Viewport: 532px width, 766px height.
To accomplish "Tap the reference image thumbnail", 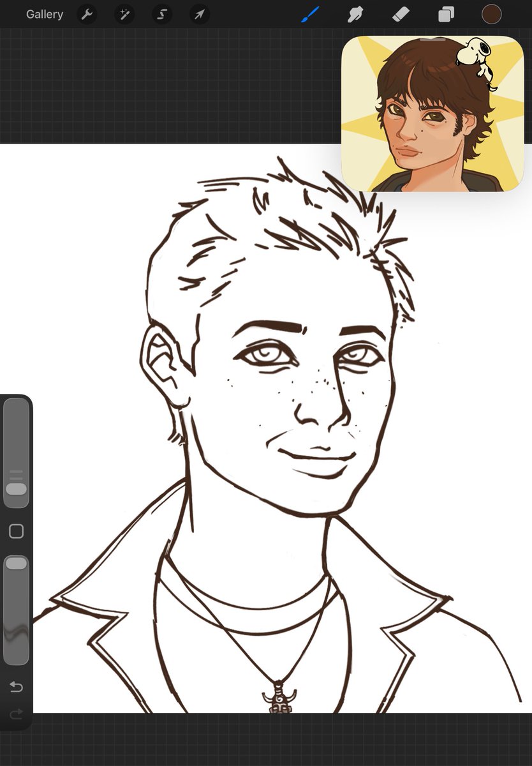I will [432, 114].
